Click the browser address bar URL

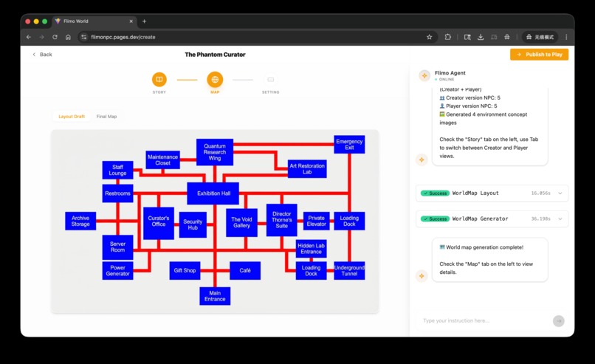(x=123, y=37)
